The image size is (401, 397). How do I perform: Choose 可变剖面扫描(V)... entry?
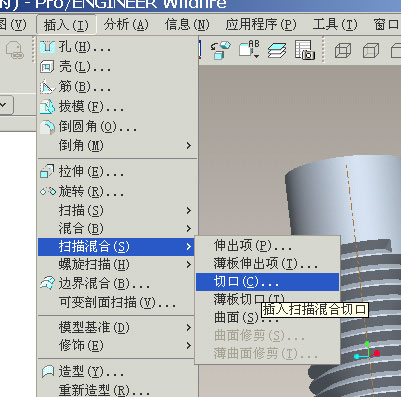(x=117, y=303)
